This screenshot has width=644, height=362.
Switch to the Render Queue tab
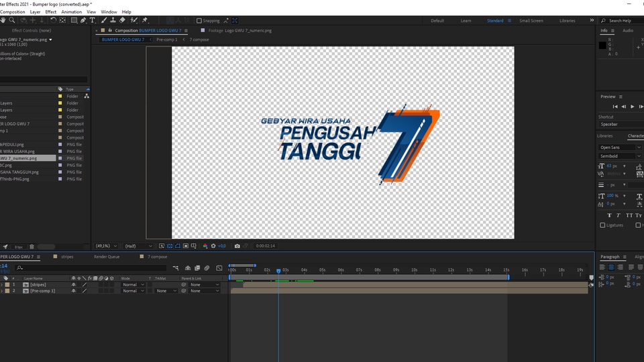point(107,257)
